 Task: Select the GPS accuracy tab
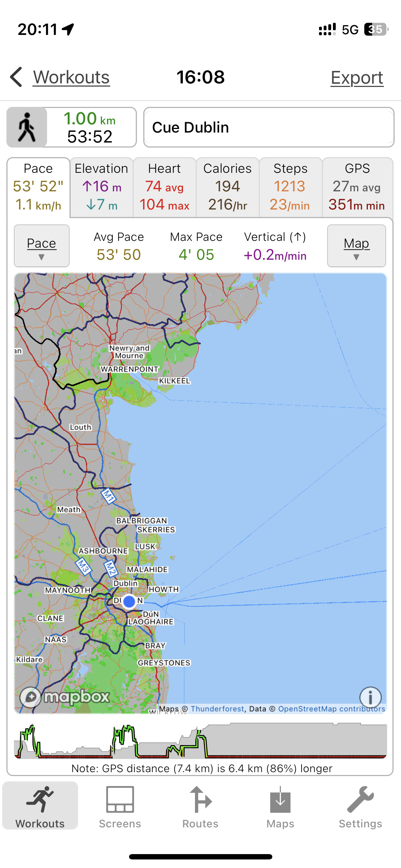tap(357, 187)
